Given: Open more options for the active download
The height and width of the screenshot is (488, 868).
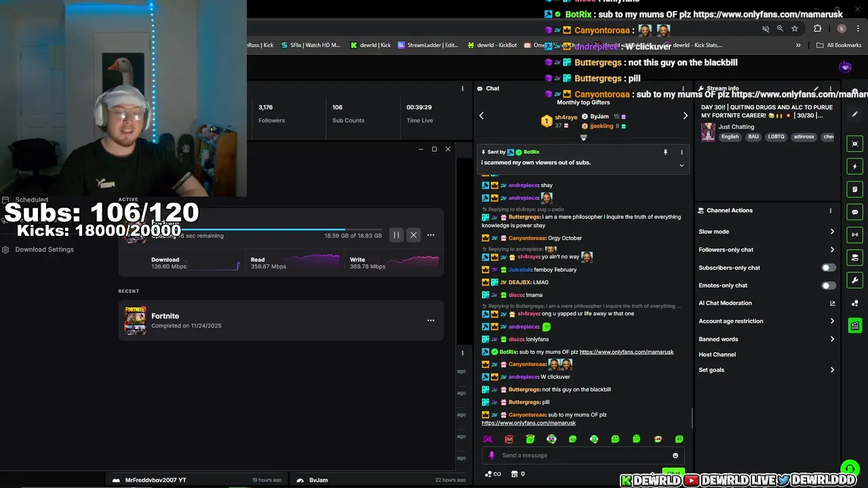Looking at the screenshot, I should 431,235.
